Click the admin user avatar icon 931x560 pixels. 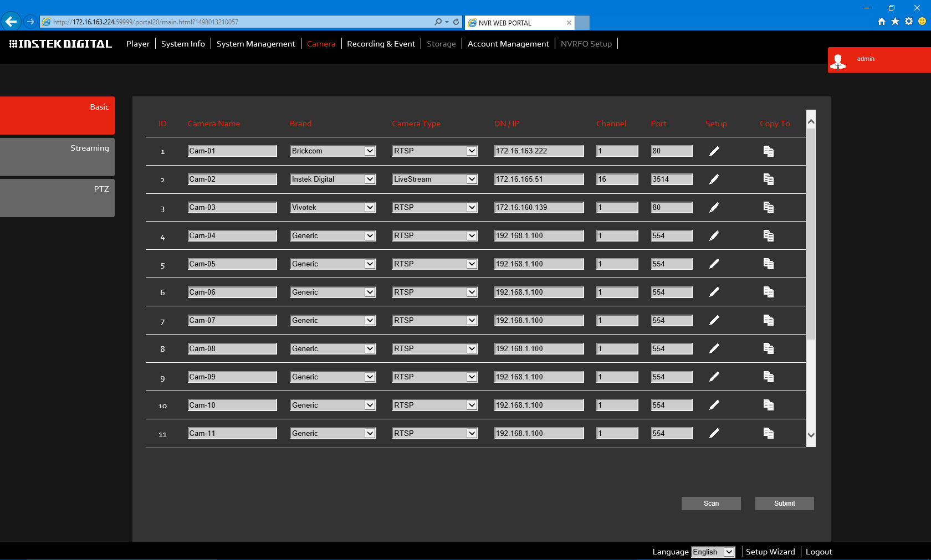click(838, 60)
